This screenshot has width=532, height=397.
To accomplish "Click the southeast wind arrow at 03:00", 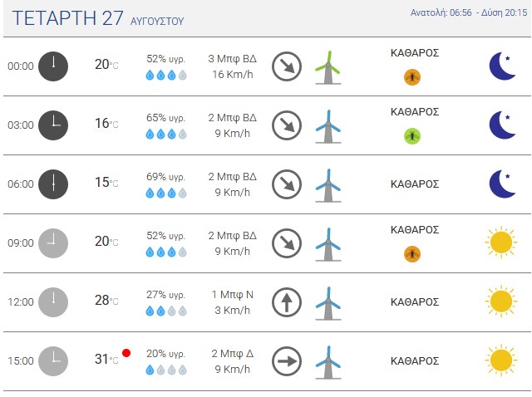I will (x=287, y=125).
